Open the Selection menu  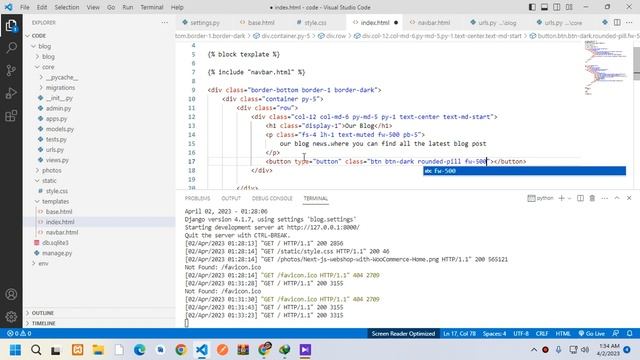pos(67,7)
